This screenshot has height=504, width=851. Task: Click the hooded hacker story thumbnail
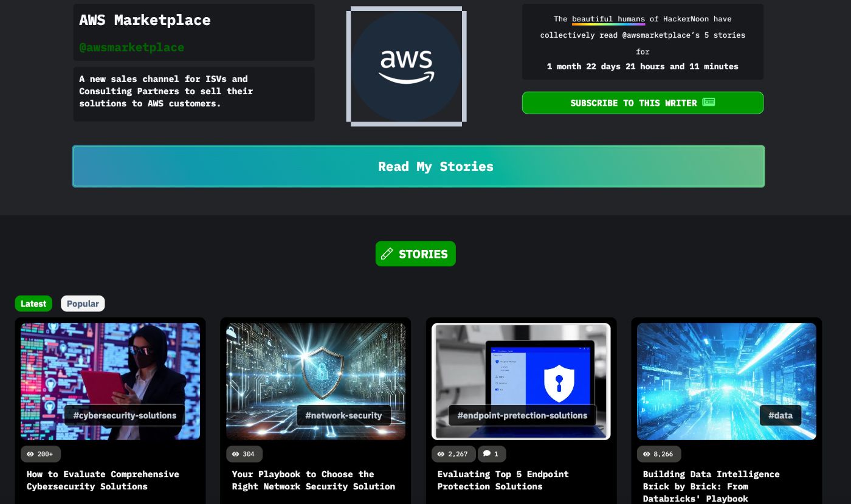click(110, 381)
